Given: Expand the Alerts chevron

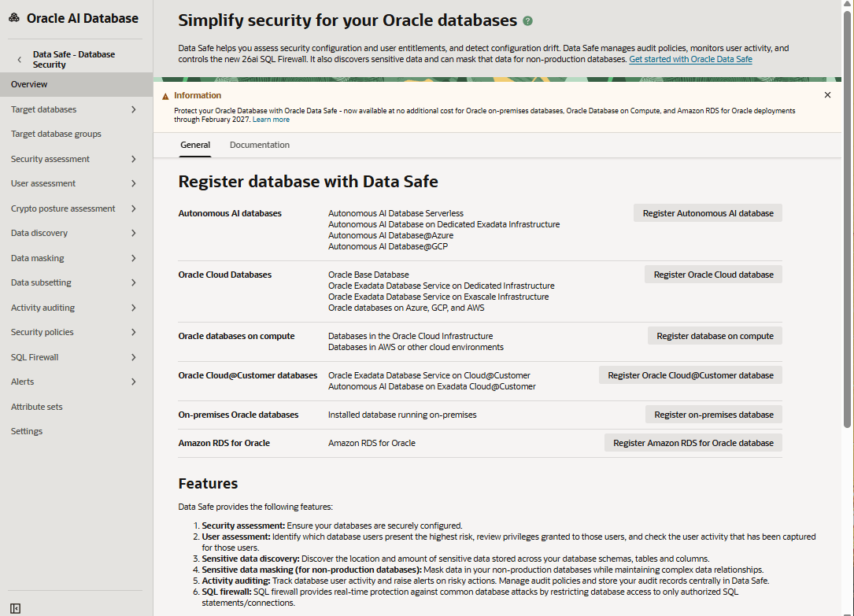Looking at the screenshot, I should click(x=134, y=382).
